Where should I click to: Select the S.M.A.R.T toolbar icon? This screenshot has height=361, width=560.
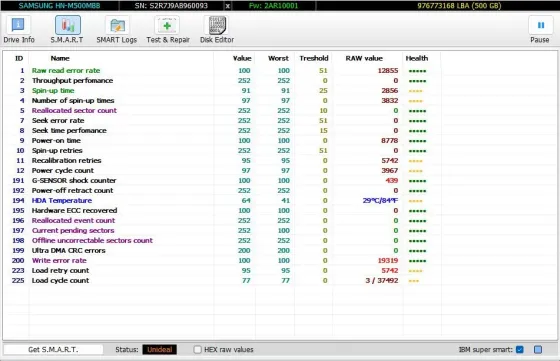67,30
